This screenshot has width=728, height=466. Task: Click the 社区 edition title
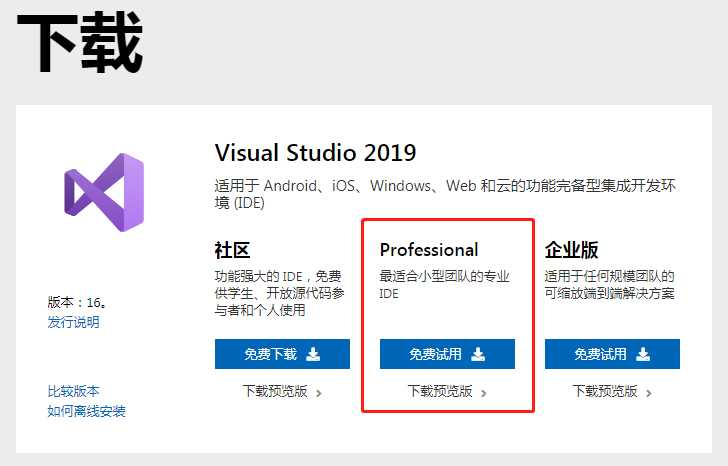pyautogui.click(x=232, y=250)
